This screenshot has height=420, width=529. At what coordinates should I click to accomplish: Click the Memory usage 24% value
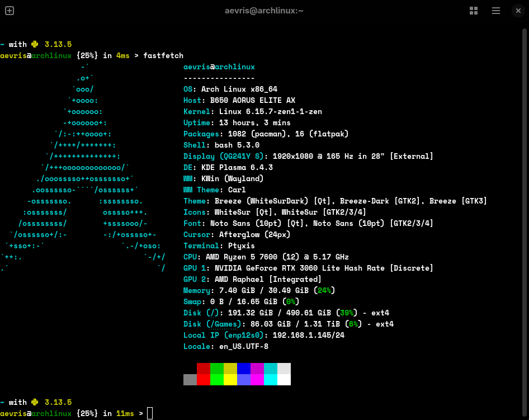click(x=324, y=290)
